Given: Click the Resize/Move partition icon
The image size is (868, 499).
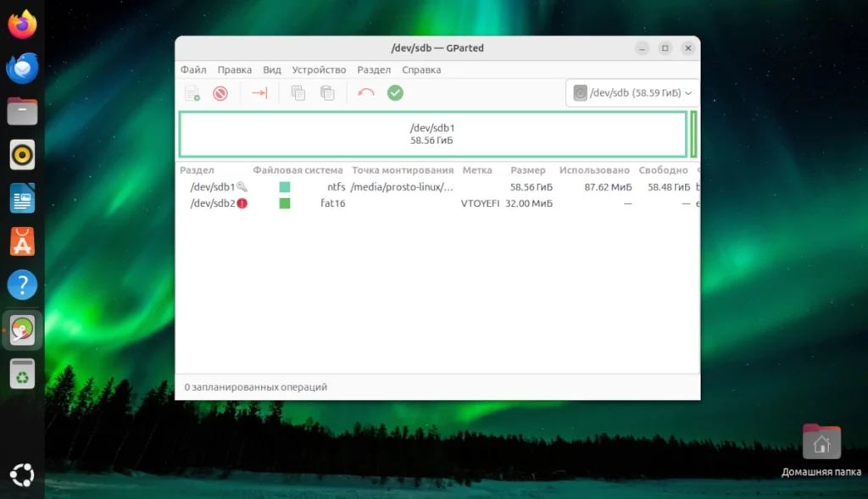Looking at the screenshot, I should [259, 93].
